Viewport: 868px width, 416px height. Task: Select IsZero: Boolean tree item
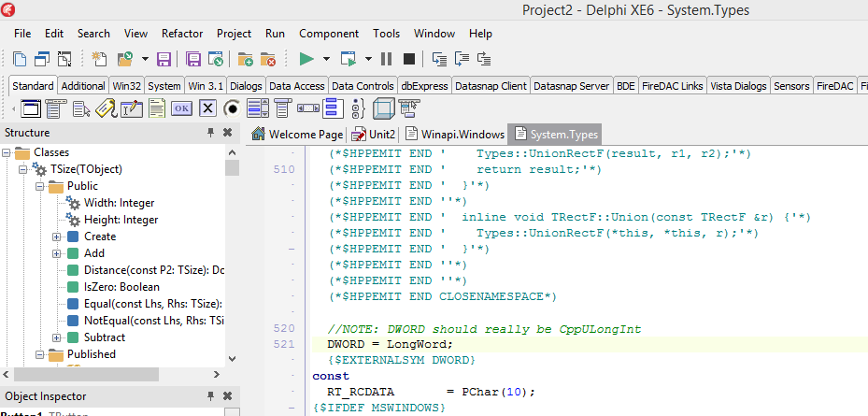pos(121,287)
